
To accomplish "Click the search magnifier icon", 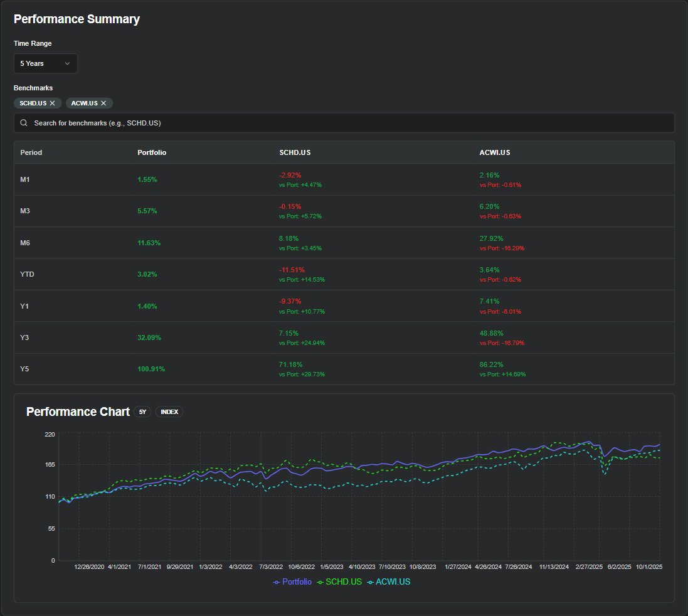I will 24,123.
